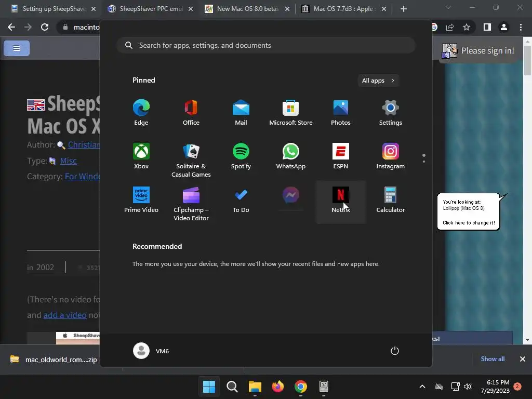Viewport: 532px width, 399px height.
Task: Launch the ESPN app
Action: (x=341, y=156)
